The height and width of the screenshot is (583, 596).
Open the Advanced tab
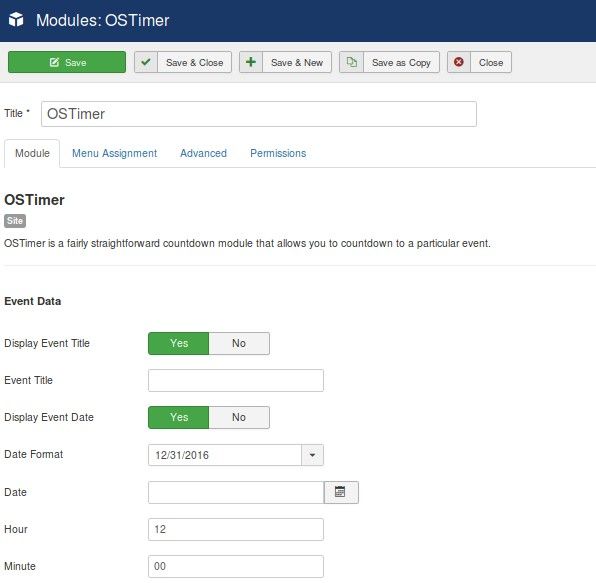pos(203,153)
